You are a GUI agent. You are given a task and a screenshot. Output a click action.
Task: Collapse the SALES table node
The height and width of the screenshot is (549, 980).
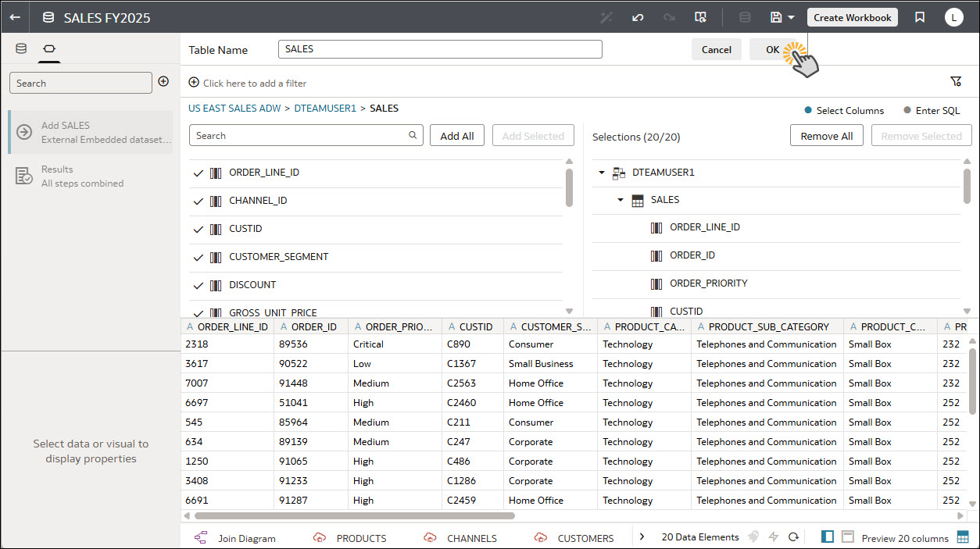point(621,200)
